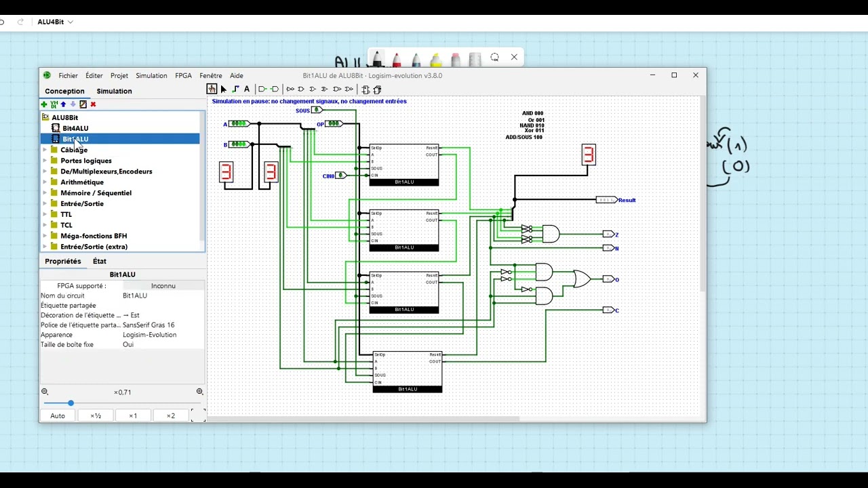Choose the NOT gate toolbar icon
868x488 pixels.
tap(290, 89)
